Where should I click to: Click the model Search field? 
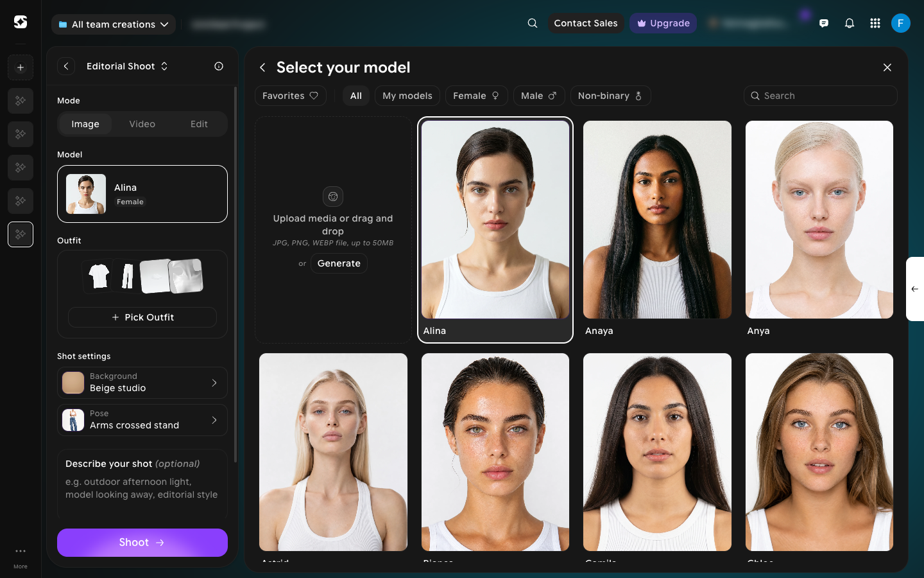[821, 96]
